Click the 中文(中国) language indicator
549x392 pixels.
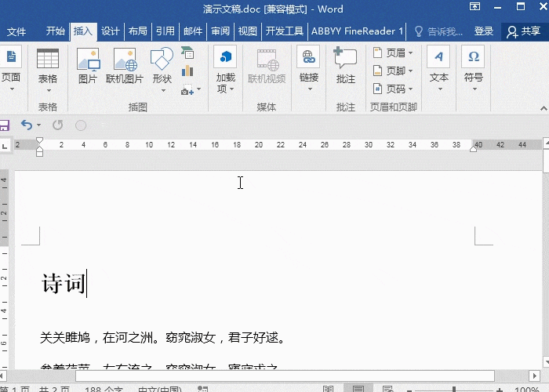(x=160, y=389)
